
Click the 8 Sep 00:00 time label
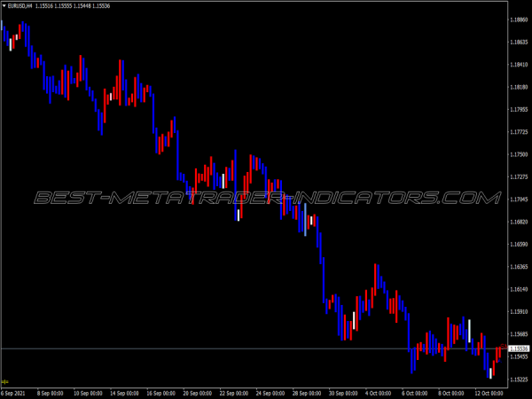pos(50,393)
